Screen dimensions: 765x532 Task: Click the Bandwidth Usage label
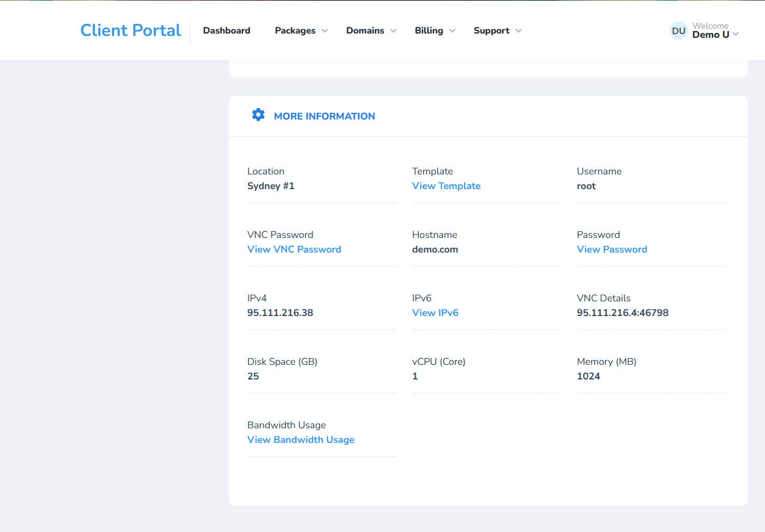click(x=286, y=425)
